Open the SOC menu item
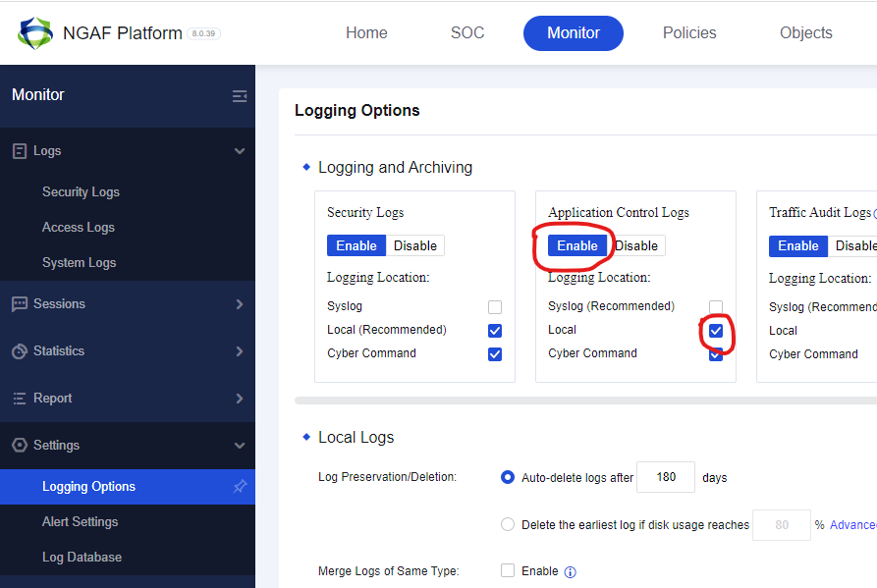 coord(466,32)
